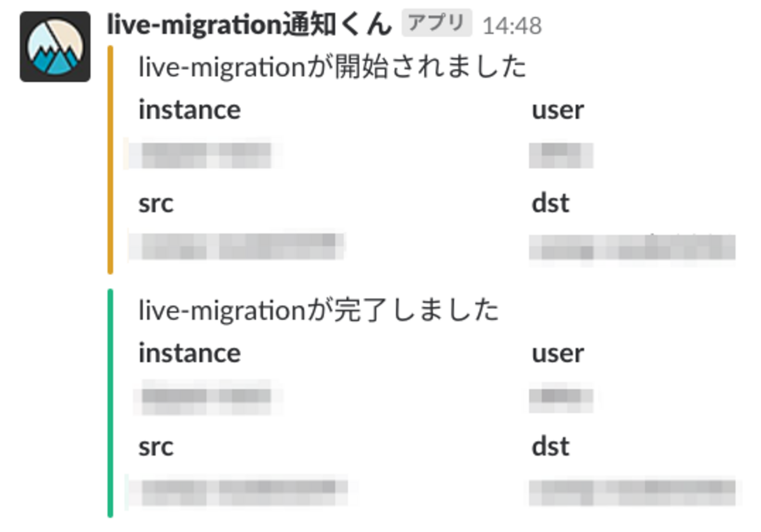Click the 'live-migrationが開始されました' message text
The width and height of the screenshot is (761, 532).
(x=332, y=68)
